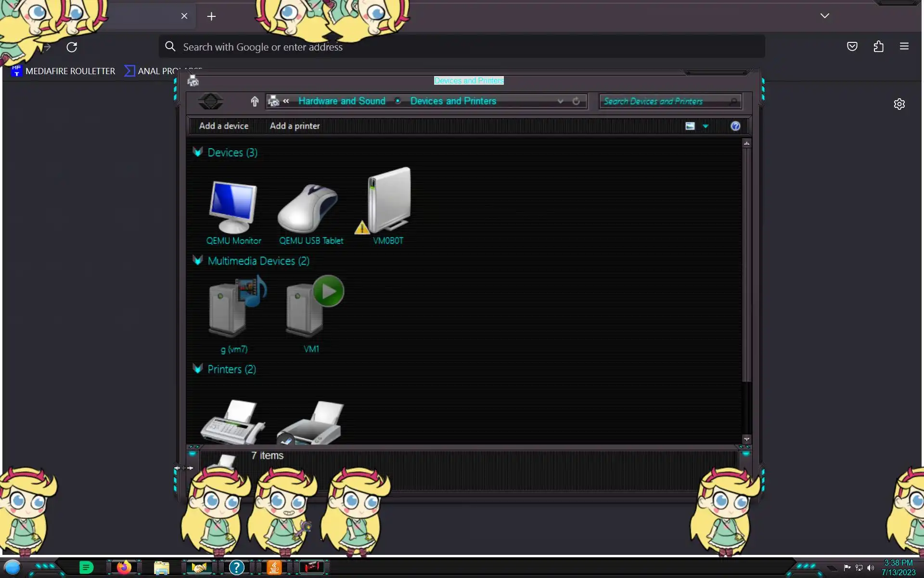Open Firefox extensions puzzle icon
Image resolution: width=924 pixels, height=578 pixels.
(878, 47)
